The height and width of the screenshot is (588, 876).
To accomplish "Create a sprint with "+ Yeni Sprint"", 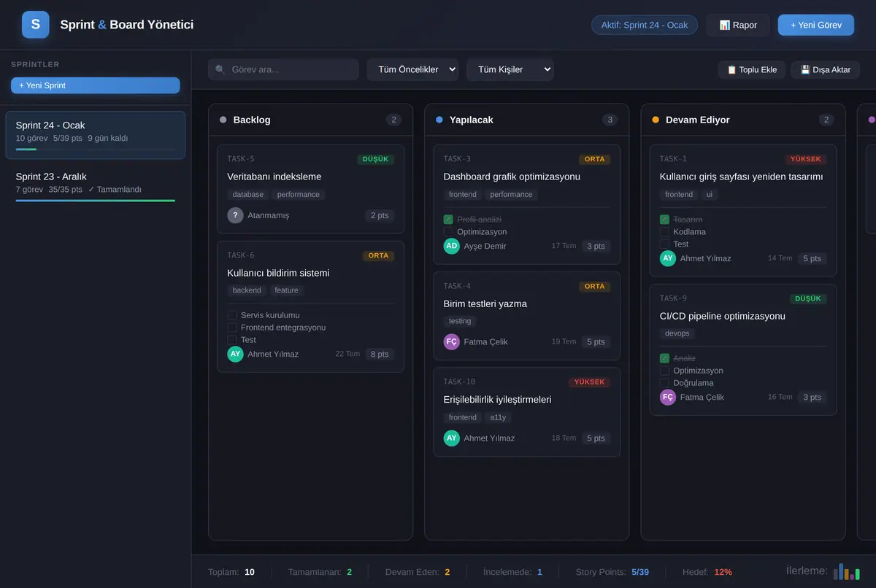I will (x=96, y=85).
